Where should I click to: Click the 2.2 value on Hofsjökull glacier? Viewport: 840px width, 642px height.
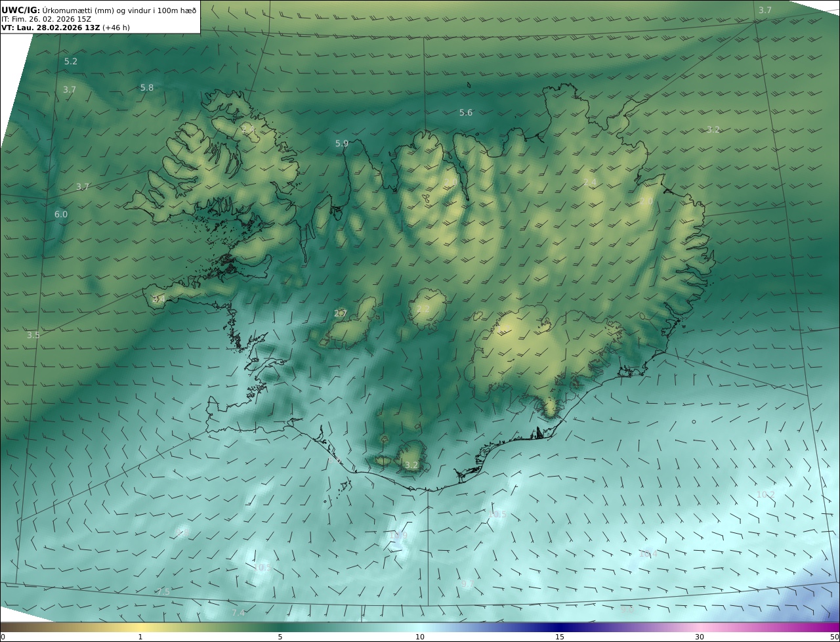(423, 309)
